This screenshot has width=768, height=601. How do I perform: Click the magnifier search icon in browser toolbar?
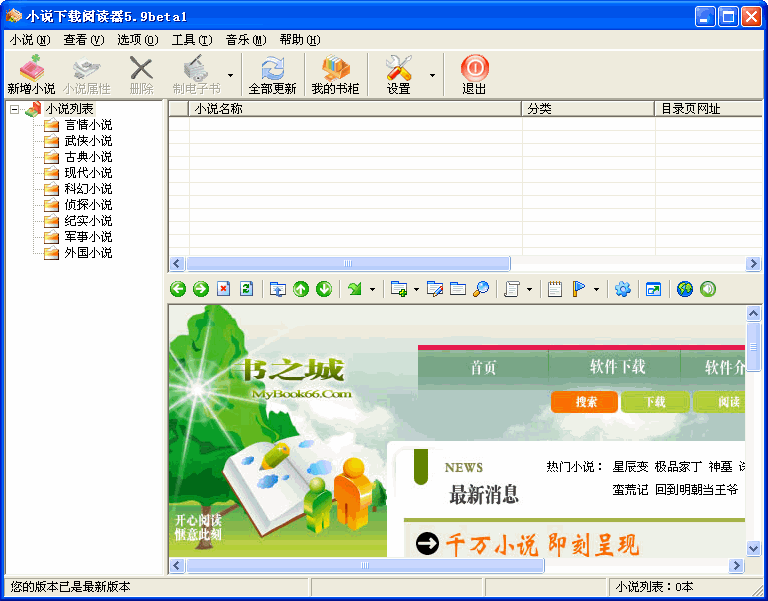[481, 289]
